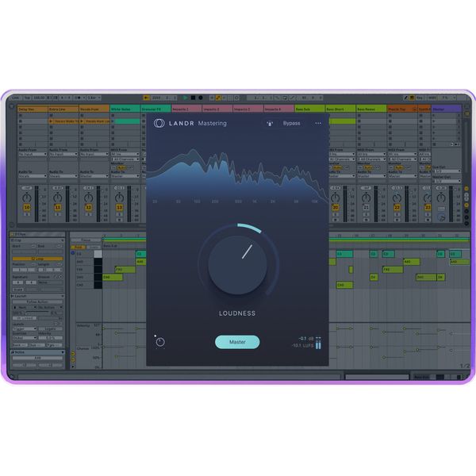
Task: Toggle track activator 12 on the third track
Action: coord(88,208)
